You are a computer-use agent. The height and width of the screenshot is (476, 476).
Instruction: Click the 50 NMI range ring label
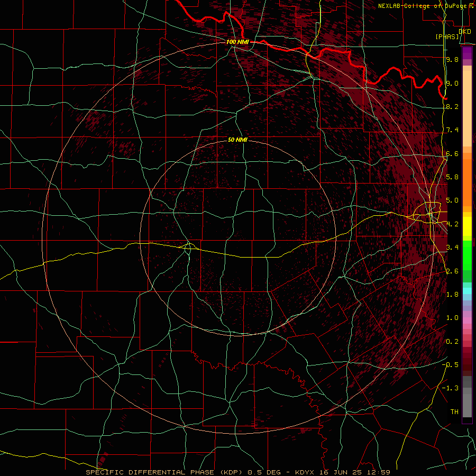237,140
